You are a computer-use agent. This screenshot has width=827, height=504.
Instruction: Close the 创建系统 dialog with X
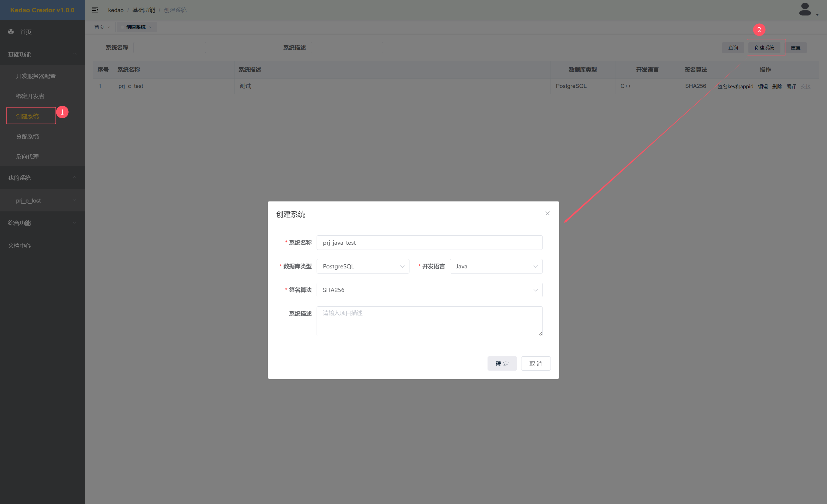click(x=547, y=213)
